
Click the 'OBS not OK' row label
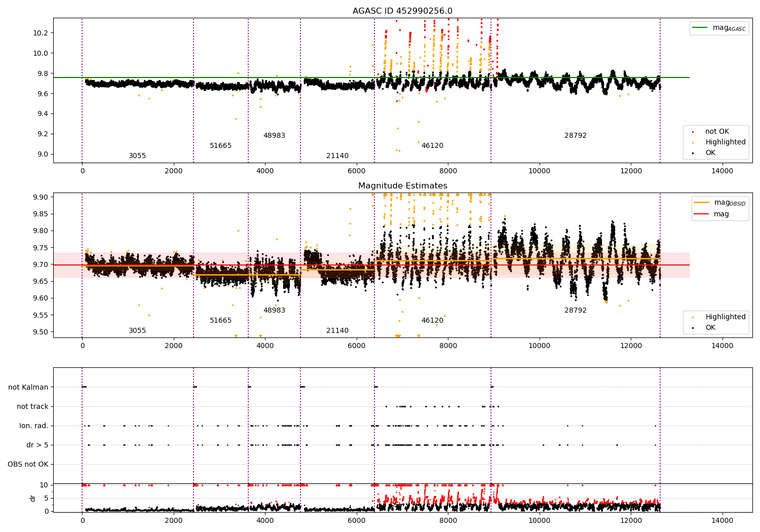point(28,465)
